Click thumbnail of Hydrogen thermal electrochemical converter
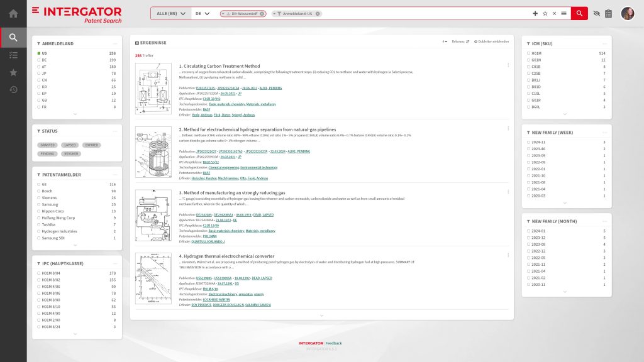 (x=153, y=280)
